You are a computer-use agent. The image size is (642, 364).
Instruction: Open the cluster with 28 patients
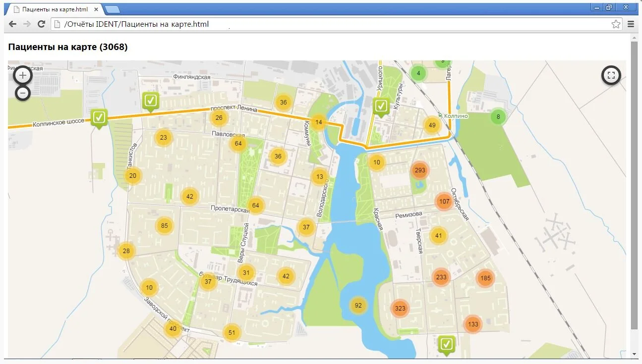(x=126, y=251)
